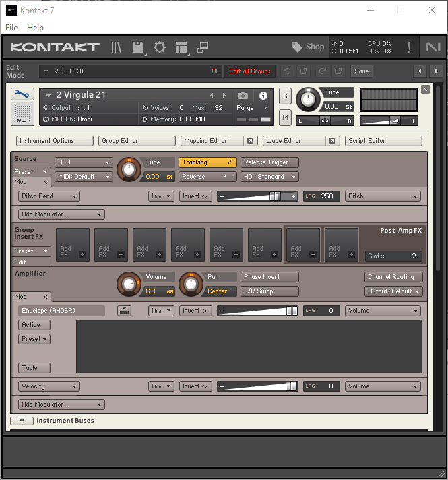Open the Add Modulator dropdown under Pitch Bend
The image size is (448, 480).
61,214
